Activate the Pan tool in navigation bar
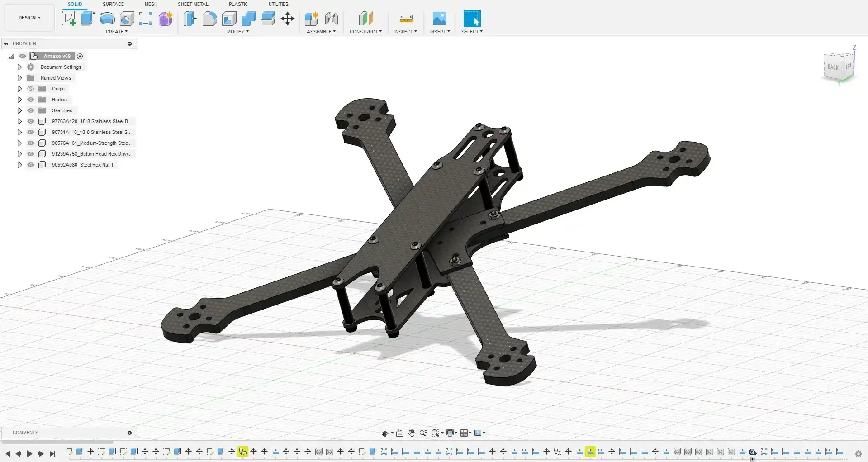The image size is (868, 462). [411, 433]
